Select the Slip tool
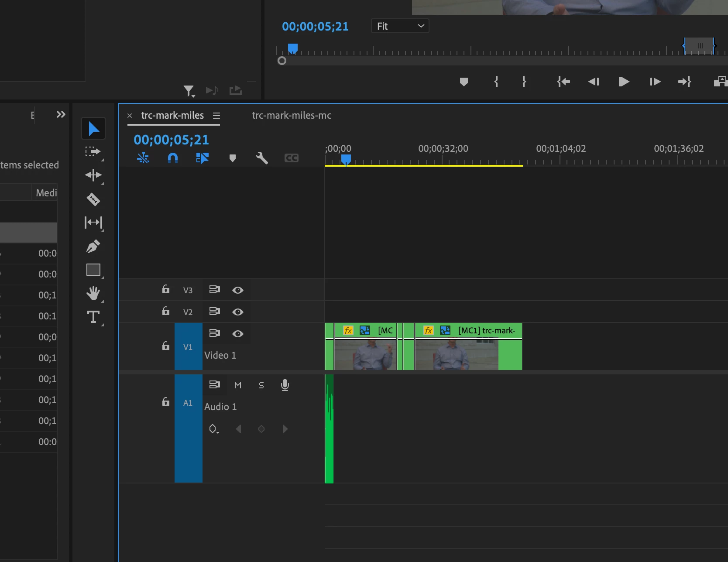Viewport: 728px width, 562px height. pyautogui.click(x=93, y=223)
